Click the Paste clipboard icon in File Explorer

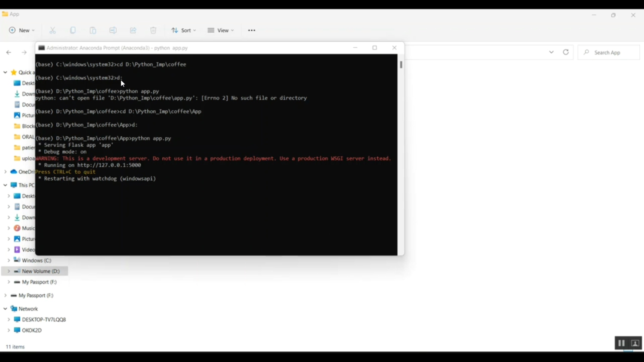pos(93,30)
